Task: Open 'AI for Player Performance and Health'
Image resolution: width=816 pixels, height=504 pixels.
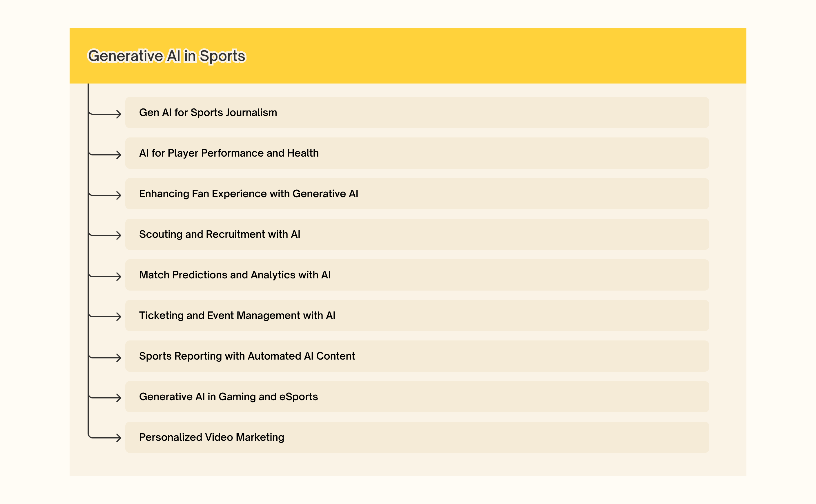Action: tap(417, 153)
